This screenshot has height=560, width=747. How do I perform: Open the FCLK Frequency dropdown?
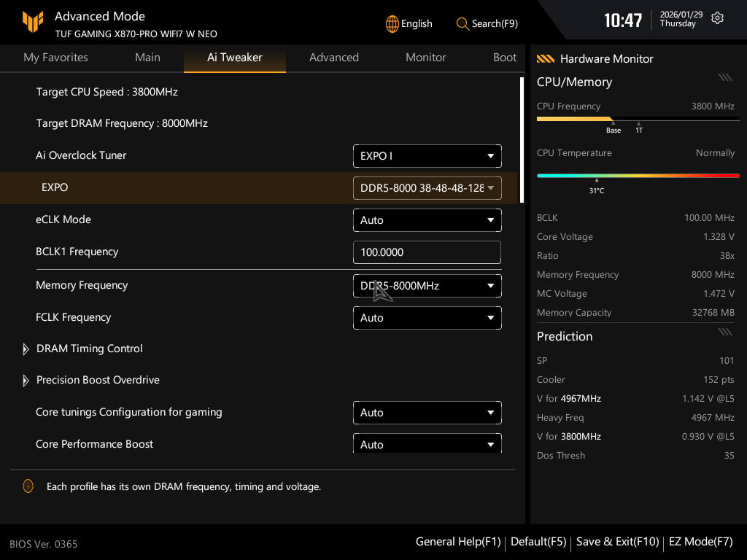[427, 318]
